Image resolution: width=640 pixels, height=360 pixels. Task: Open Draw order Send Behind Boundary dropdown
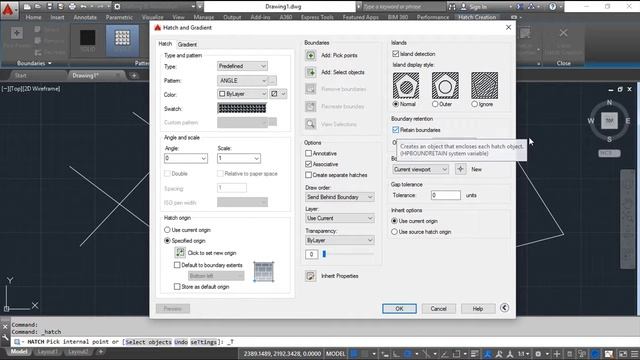click(x=340, y=197)
